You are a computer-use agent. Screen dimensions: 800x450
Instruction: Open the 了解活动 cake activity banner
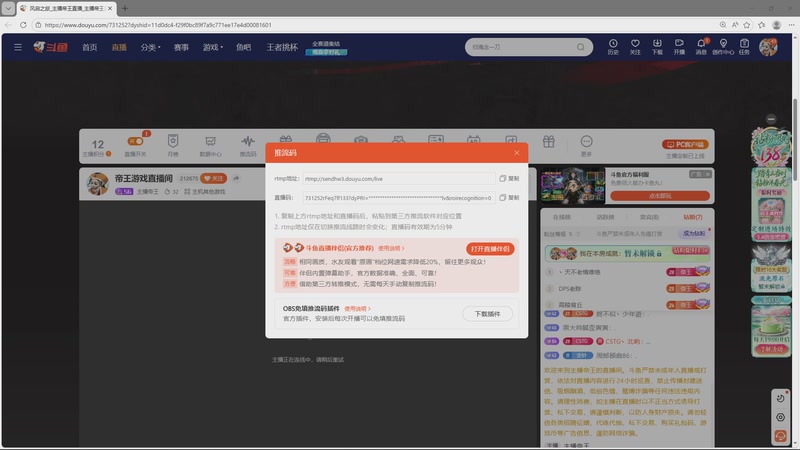[x=771, y=327]
